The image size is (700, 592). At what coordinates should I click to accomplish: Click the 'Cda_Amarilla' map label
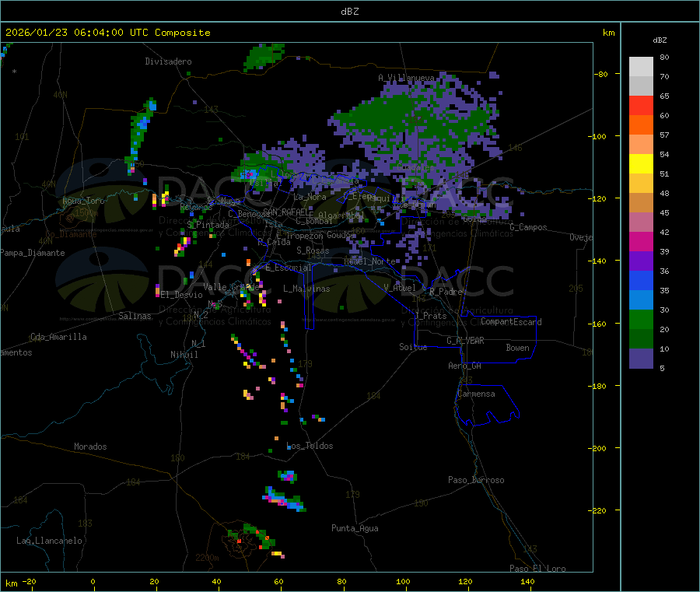[x=58, y=337]
